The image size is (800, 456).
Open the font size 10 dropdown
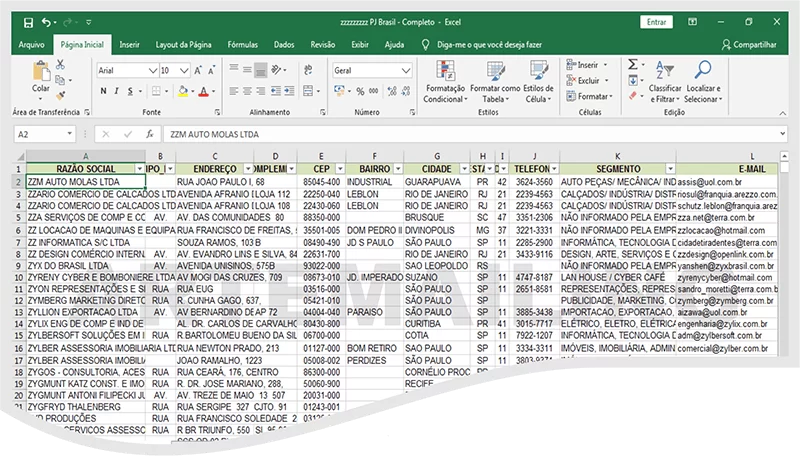(184, 70)
